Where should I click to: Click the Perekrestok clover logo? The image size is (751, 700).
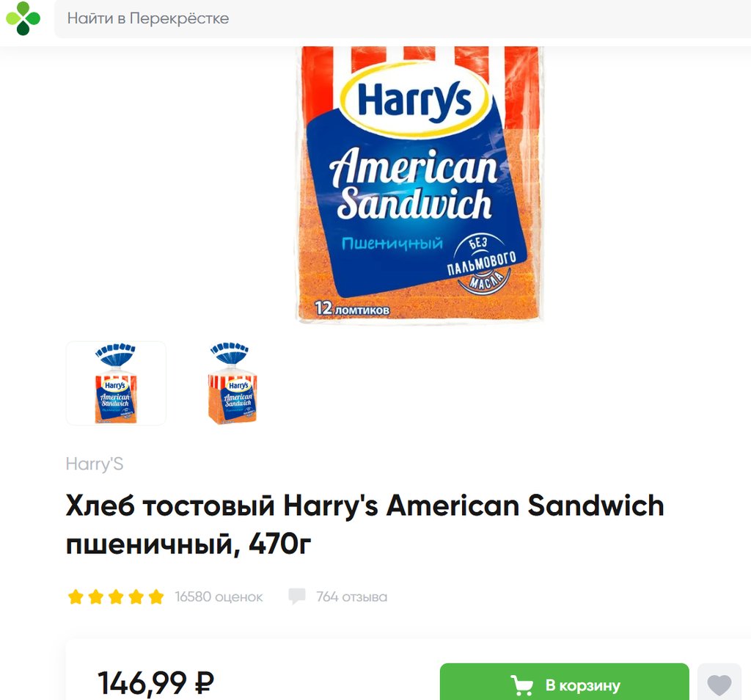tap(23, 18)
